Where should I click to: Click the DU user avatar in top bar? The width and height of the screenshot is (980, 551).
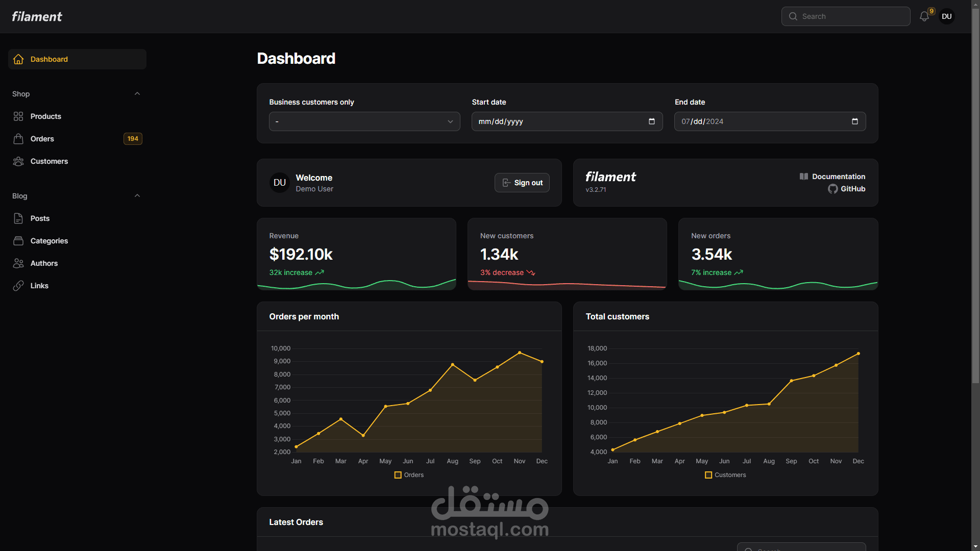tap(947, 16)
